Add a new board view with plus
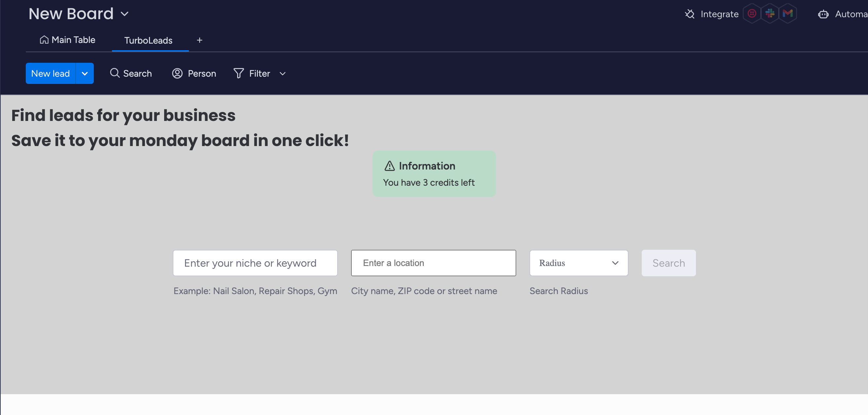Image resolution: width=868 pixels, height=415 pixels. tap(199, 40)
